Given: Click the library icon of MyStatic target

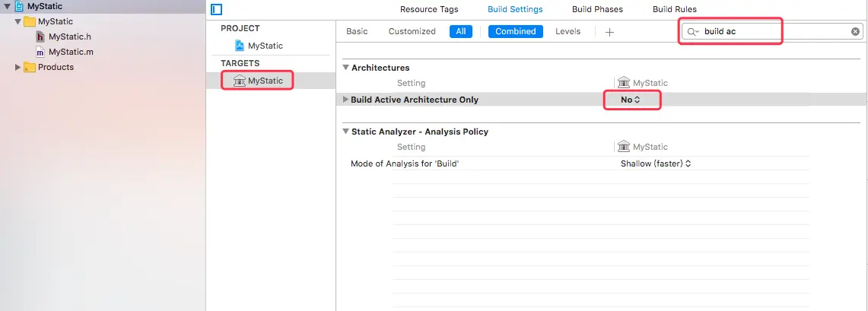Looking at the screenshot, I should (x=239, y=81).
